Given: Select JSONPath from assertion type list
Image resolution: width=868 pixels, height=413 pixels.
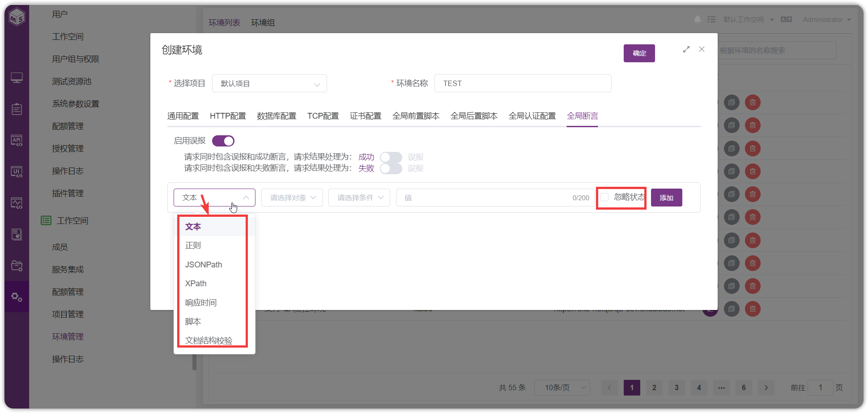Looking at the screenshot, I should (214, 265).
